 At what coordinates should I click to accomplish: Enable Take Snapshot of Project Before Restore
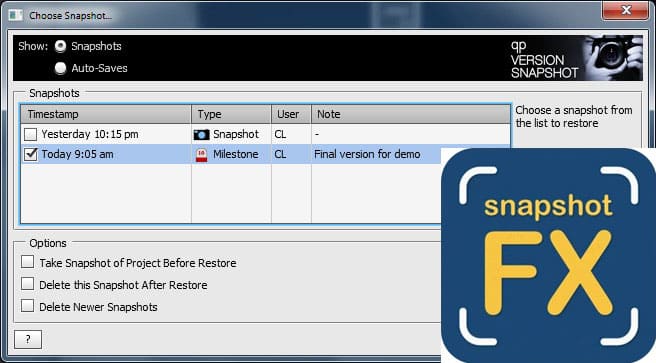coord(28,262)
